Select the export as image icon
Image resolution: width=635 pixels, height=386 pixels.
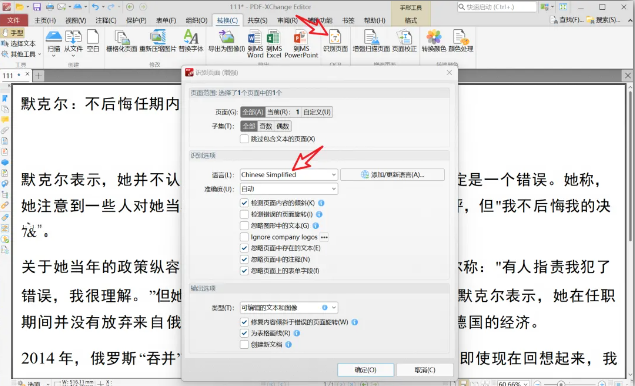click(x=226, y=41)
